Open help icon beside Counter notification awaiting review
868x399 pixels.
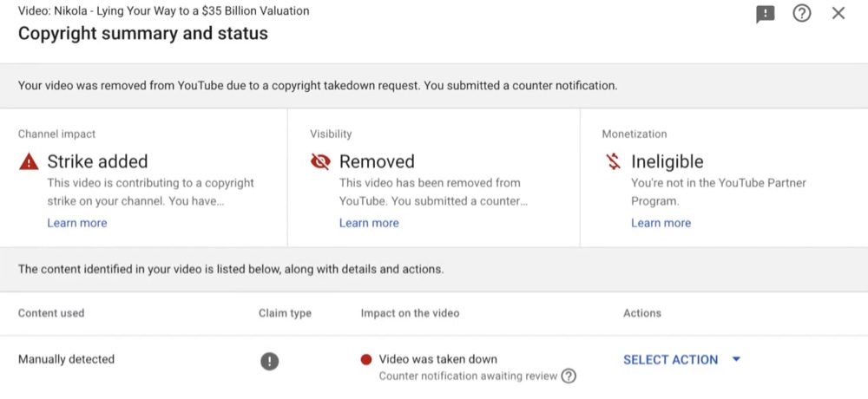coord(569,376)
